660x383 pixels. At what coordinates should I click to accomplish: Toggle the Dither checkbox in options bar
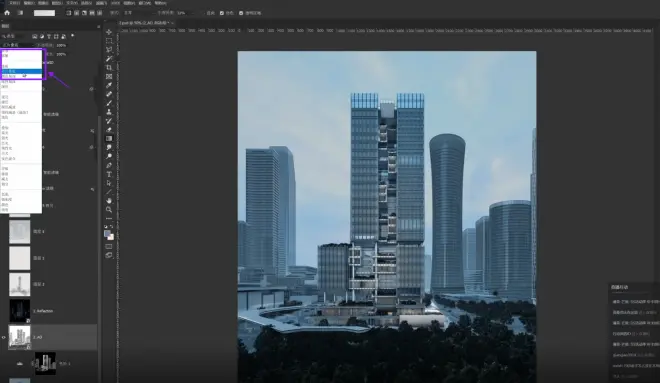point(222,13)
